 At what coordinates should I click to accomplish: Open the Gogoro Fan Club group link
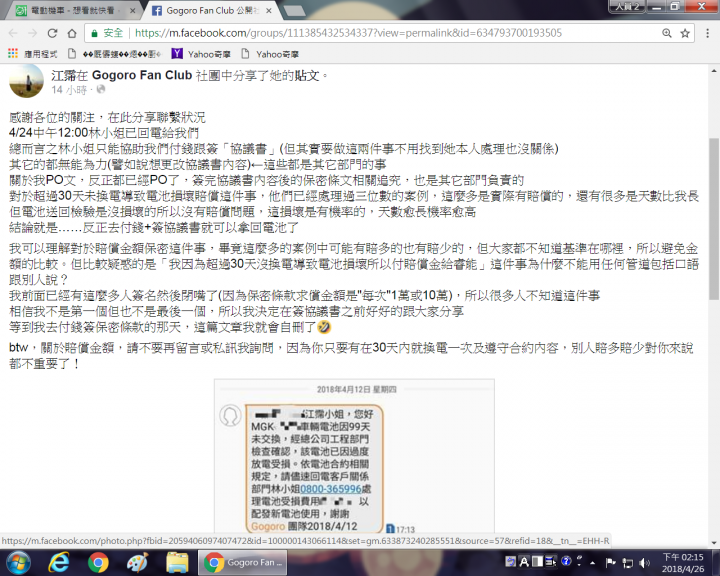[141, 75]
